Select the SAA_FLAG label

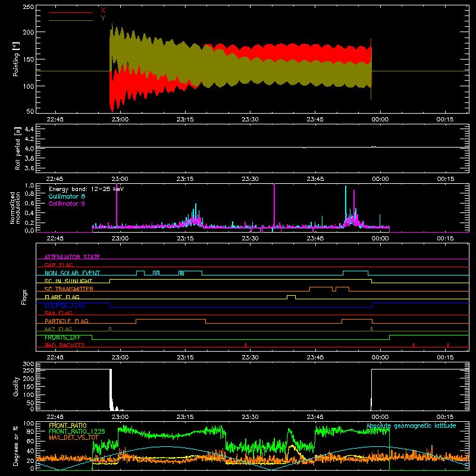pos(58,313)
